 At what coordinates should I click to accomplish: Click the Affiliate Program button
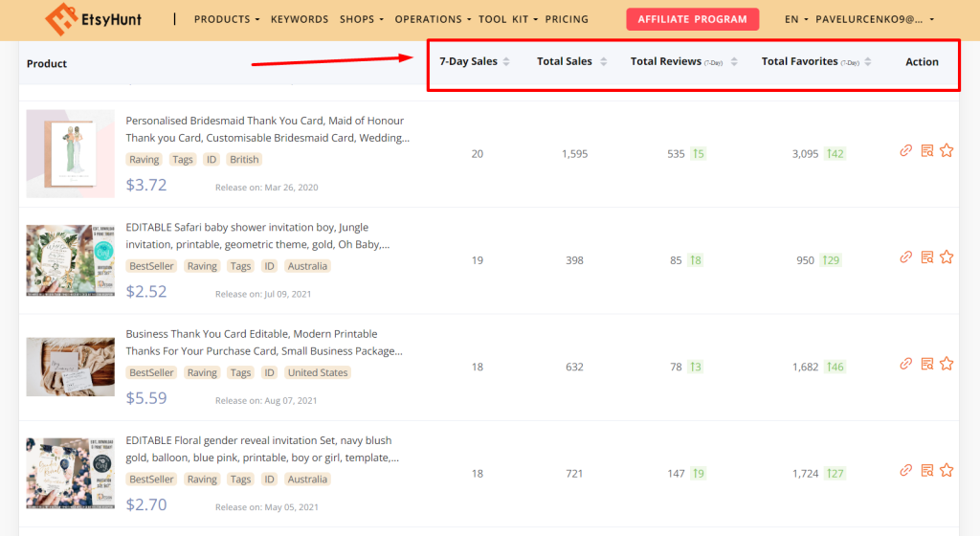693,19
